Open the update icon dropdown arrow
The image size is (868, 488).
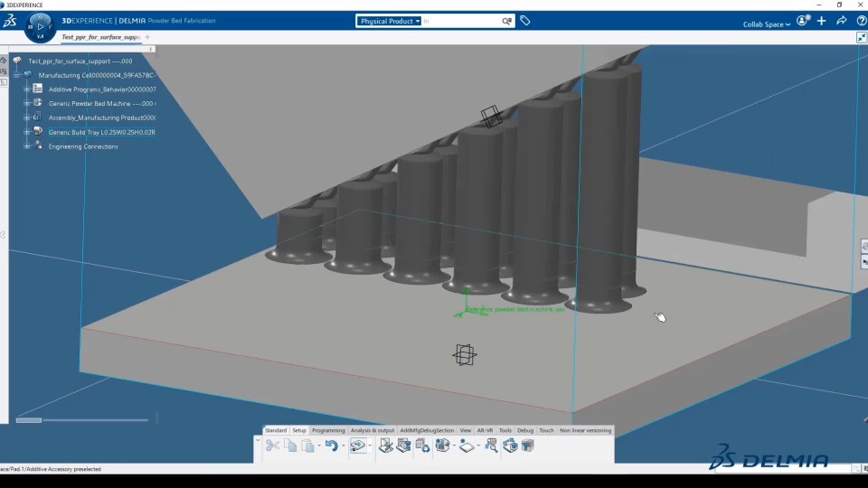[x=370, y=446]
